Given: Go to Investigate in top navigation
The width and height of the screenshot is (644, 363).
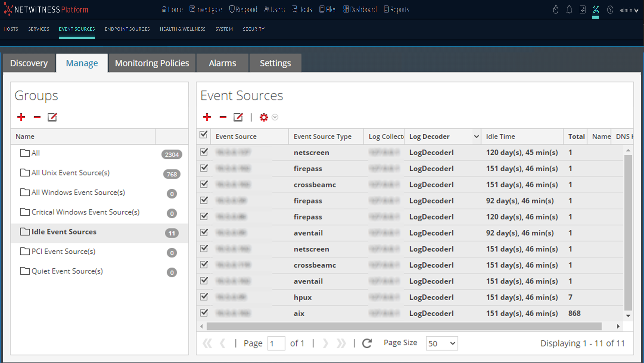Looking at the screenshot, I should [206, 10].
